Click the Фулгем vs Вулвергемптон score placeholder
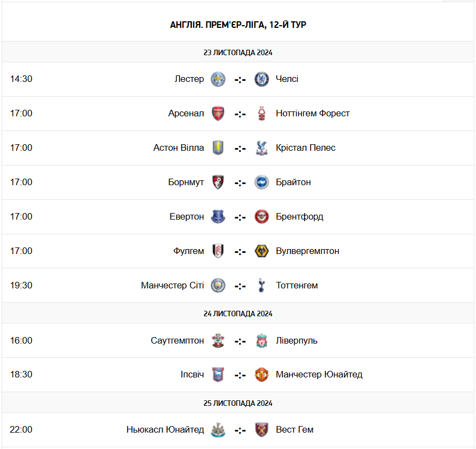 (240, 252)
